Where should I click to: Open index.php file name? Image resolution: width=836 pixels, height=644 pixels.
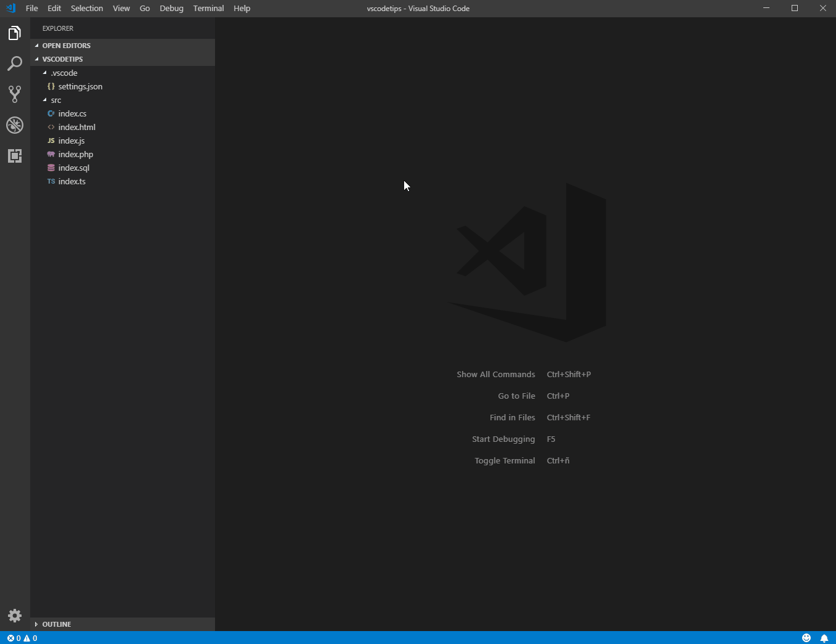coord(76,154)
